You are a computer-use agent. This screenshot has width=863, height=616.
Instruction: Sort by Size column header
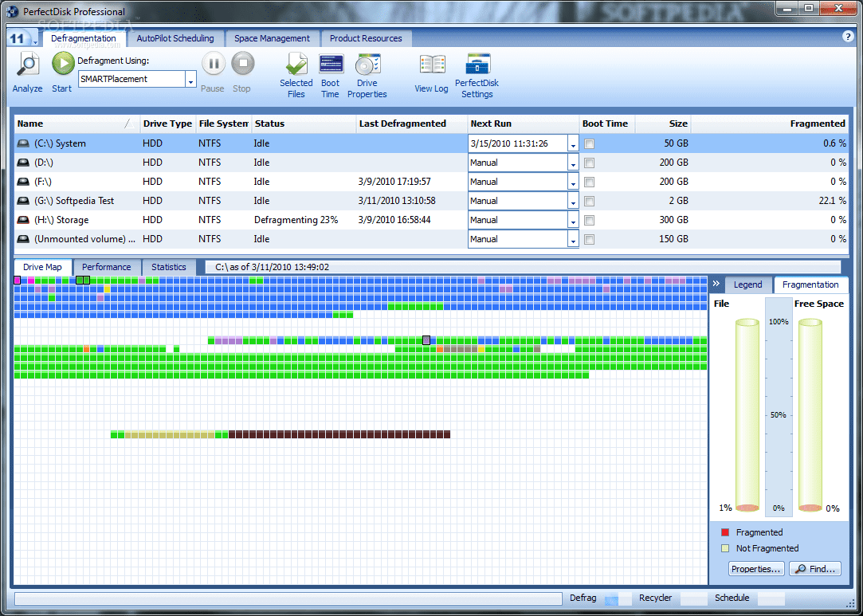663,124
